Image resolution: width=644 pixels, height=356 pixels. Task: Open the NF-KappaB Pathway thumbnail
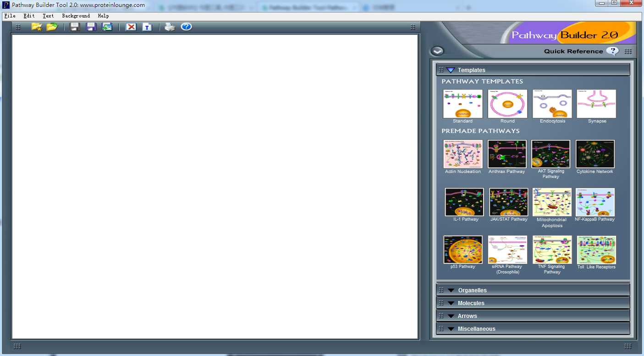[x=595, y=202]
